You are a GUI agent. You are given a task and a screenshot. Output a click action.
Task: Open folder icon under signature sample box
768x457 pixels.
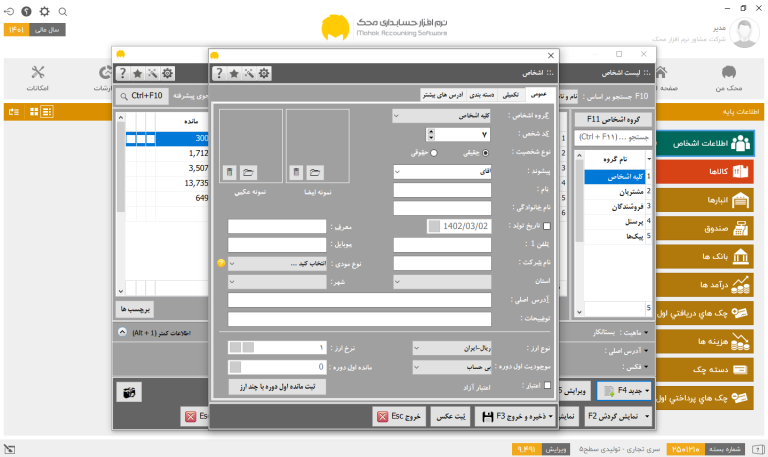[x=315, y=172]
